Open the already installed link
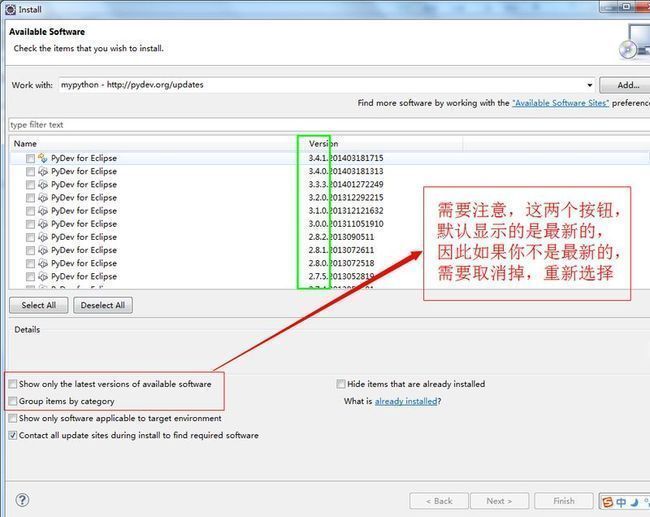Viewport: 650px width, 517px height. (x=406, y=401)
